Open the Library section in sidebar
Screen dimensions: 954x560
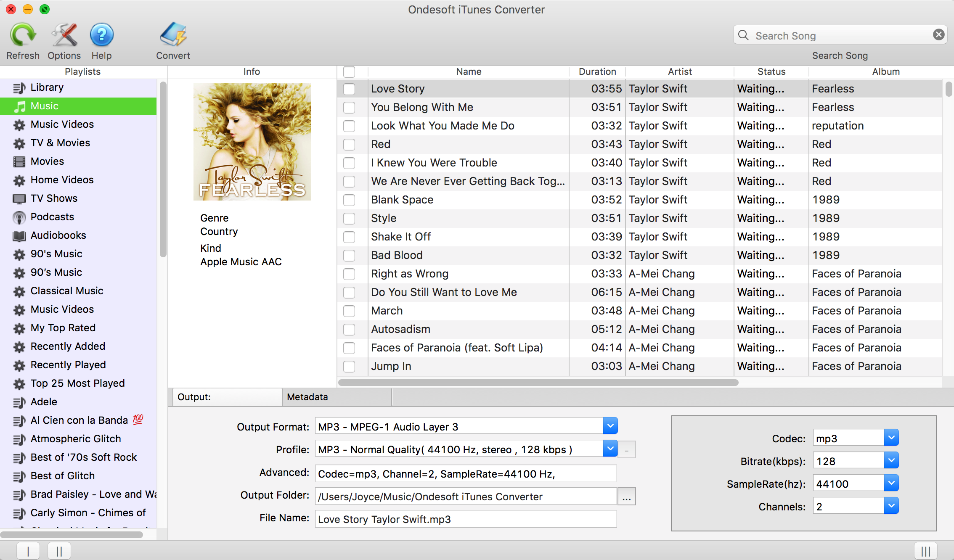pyautogui.click(x=47, y=87)
